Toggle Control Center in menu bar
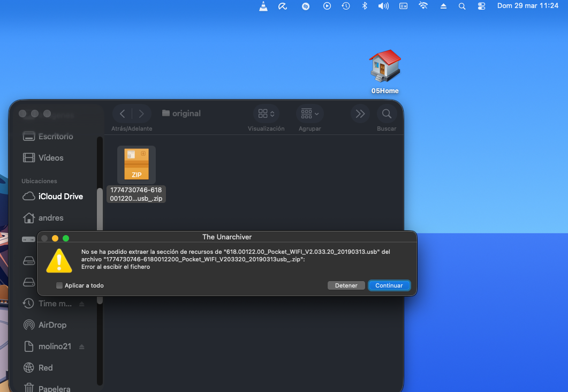This screenshot has width=568, height=392. (481, 6)
